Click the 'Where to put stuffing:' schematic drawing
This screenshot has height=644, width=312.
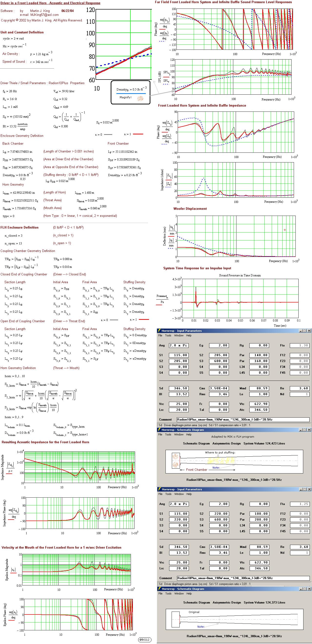click(234, 462)
